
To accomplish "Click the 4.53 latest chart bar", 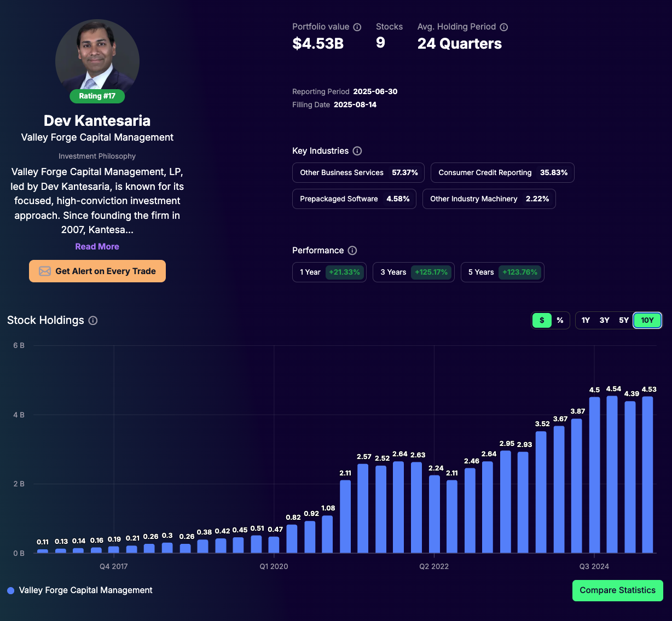I will 647,474.
